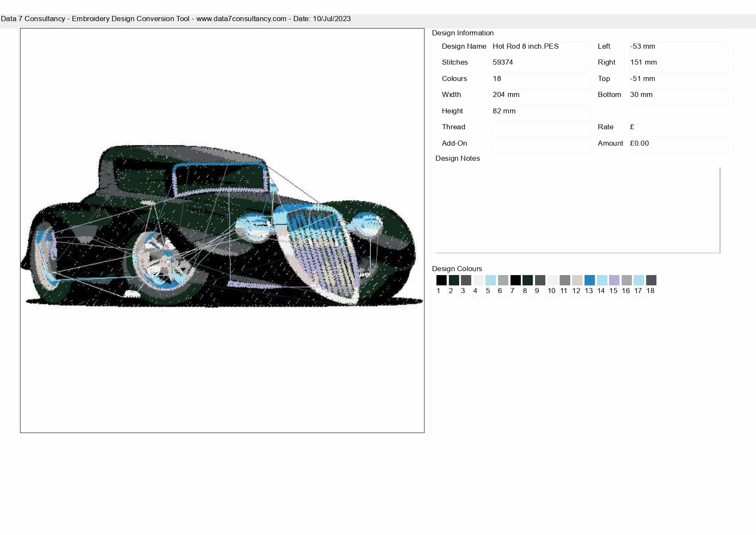Select colour swatch 11 (medium grey)
The image size is (756, 535).
[x=565, y=280]
